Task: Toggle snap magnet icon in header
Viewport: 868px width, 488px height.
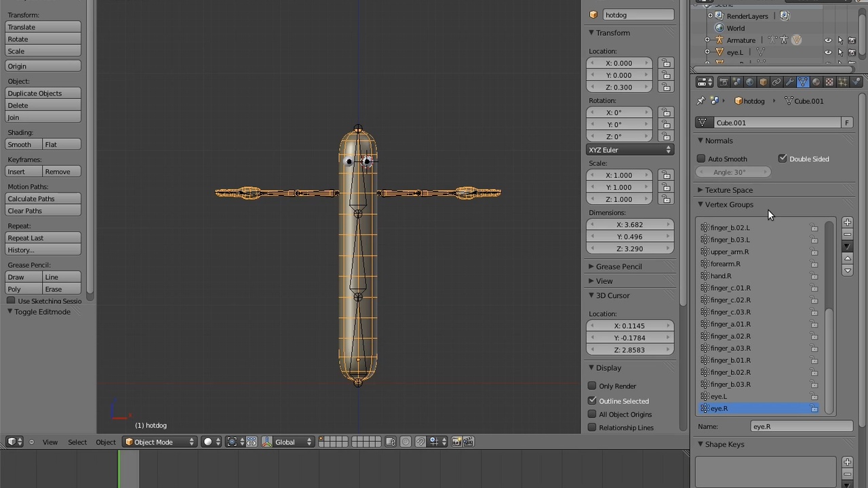Action: point(420,442)
